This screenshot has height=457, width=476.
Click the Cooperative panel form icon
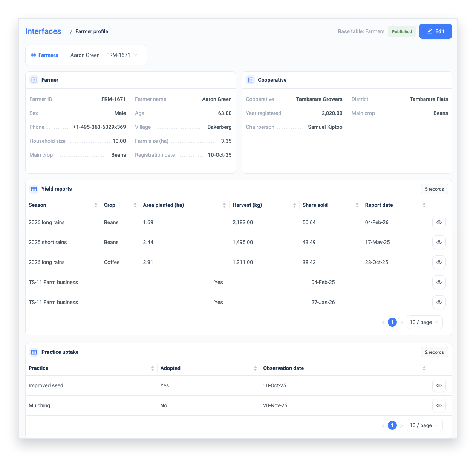[x=251, y=80]
